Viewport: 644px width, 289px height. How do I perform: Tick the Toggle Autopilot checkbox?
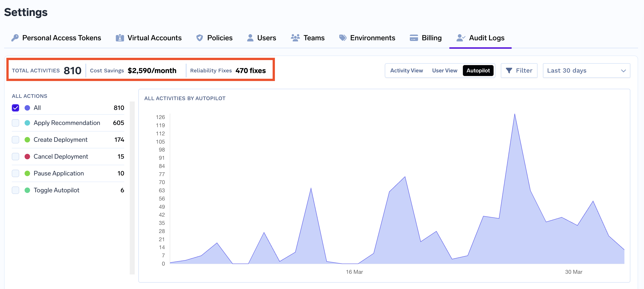point(15,190)
